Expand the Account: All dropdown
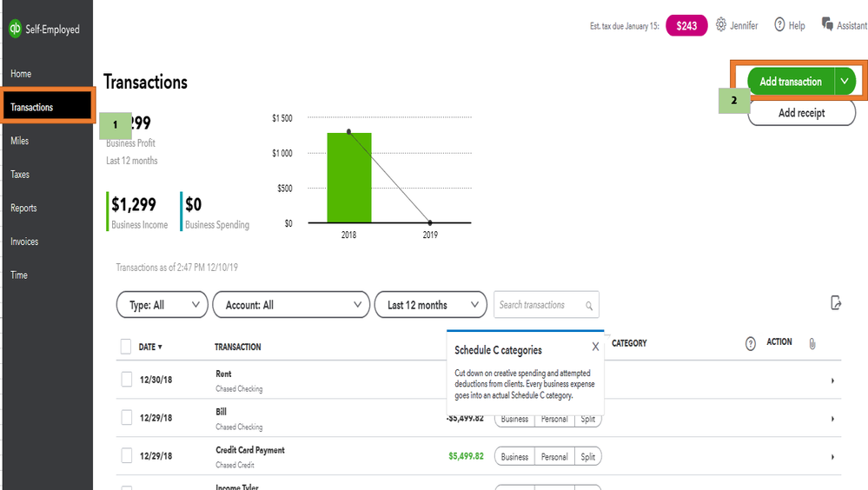This screenshot has height=490, width=868. point(291,305)
